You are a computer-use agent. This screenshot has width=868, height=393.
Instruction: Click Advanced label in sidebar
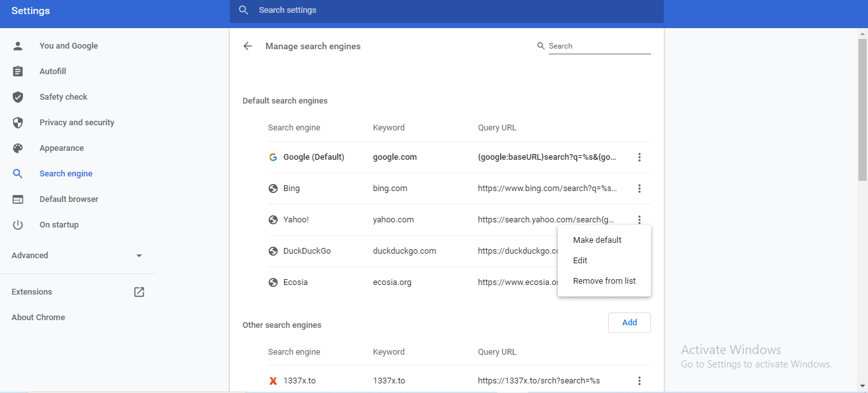(x=30, y=256)
